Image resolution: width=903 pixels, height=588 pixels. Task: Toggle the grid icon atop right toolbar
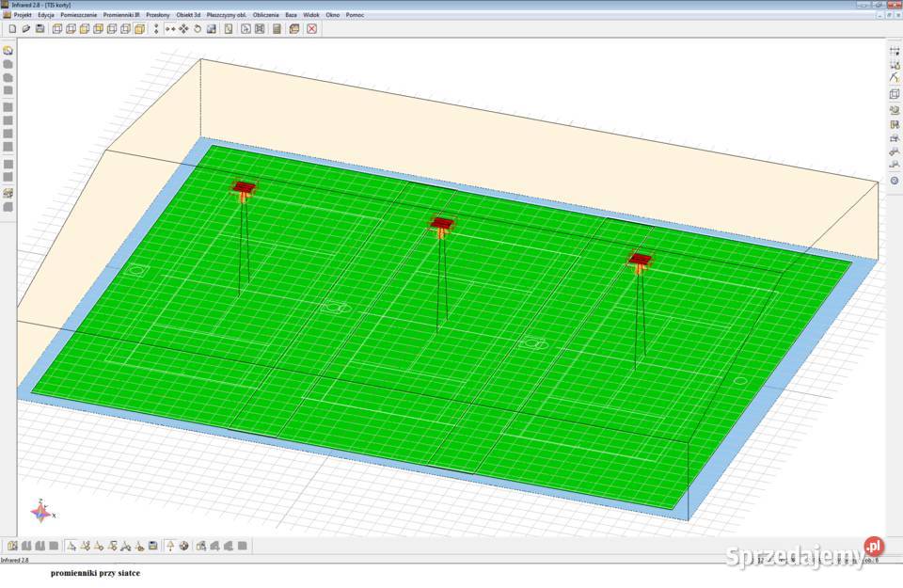[895, 50]
